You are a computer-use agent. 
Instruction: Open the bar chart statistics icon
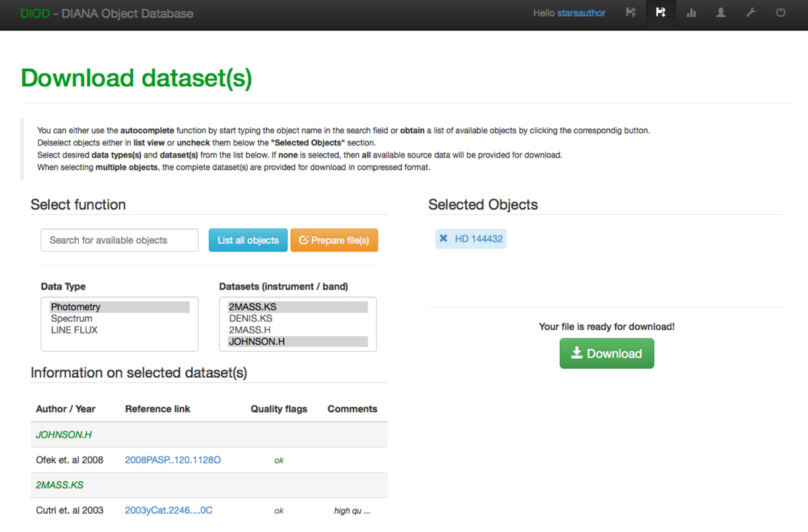691,13
